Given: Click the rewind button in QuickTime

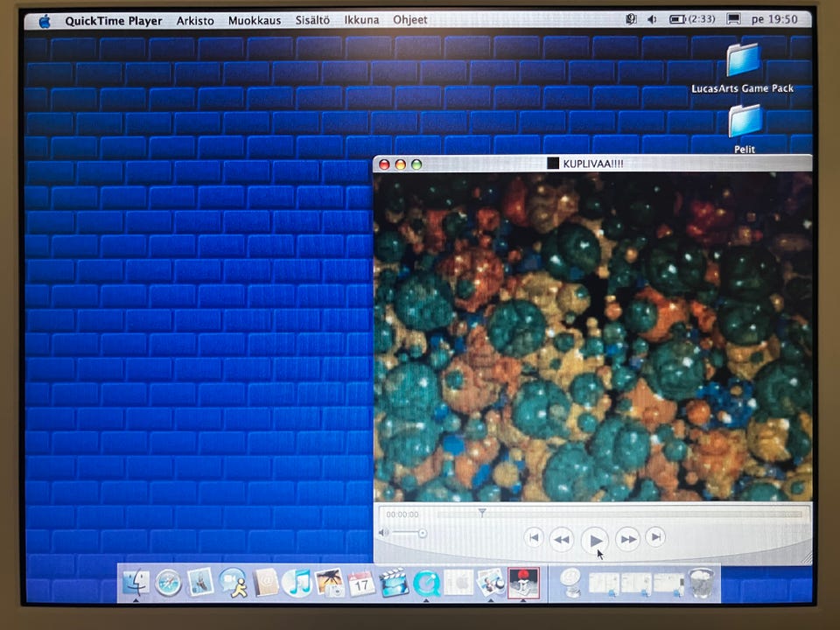Looking at the screenshot, I should tap(562, 540).
